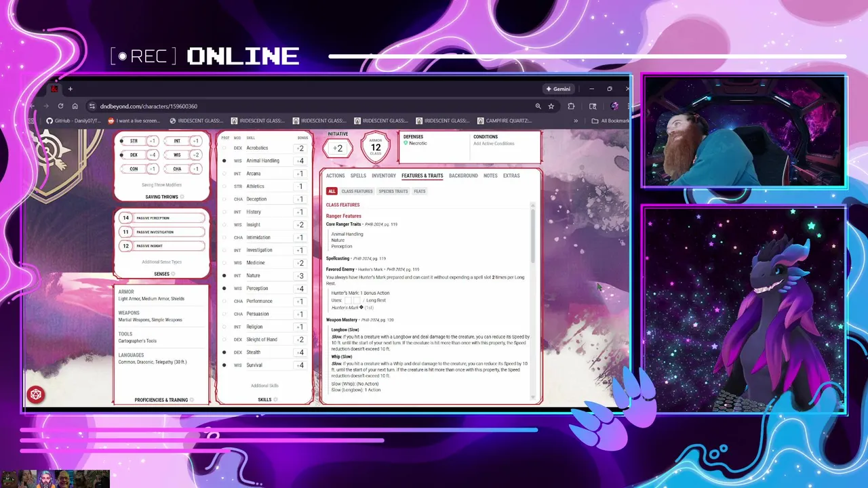
Task: Select the ALL features filter
Action: (332, 191)
